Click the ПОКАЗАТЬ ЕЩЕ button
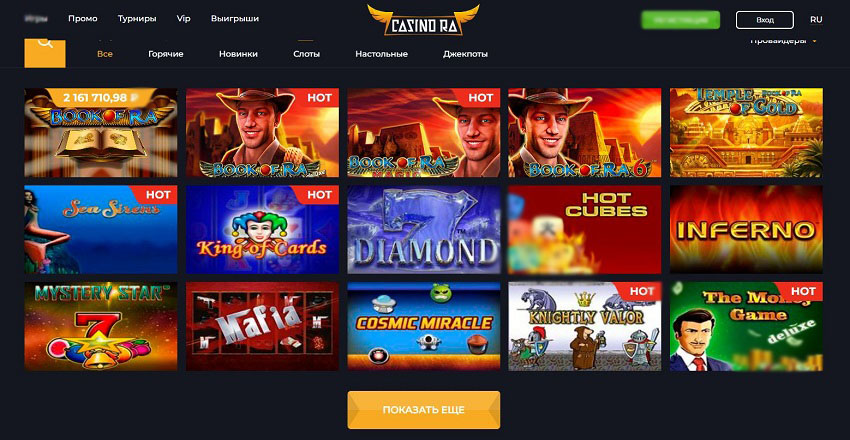The width and height of the screenshot is (850, 440). point(423,410)
